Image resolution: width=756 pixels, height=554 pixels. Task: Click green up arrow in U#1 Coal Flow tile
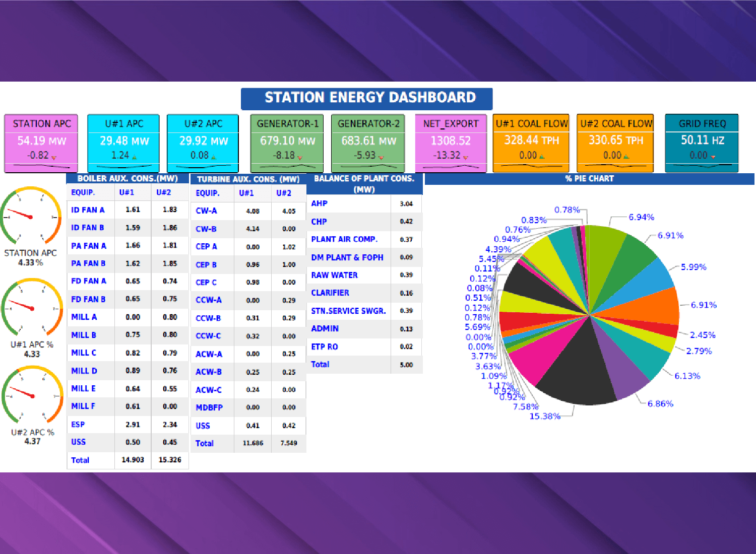point(542,157)
